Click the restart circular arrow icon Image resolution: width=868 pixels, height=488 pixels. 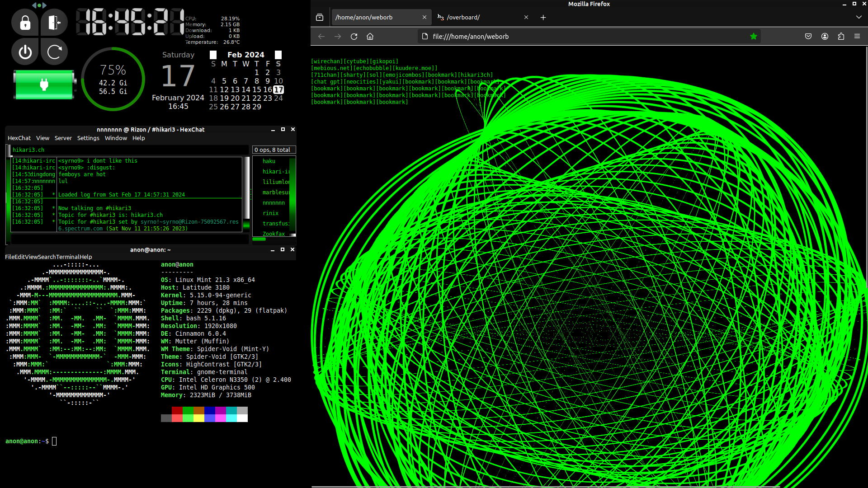pos(54,52)
